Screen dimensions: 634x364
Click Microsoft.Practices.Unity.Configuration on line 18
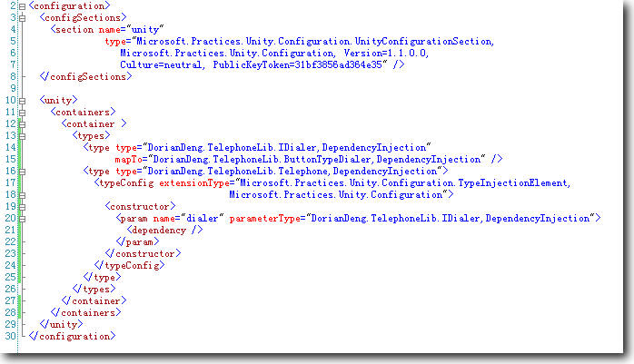(x=335, y=195)
